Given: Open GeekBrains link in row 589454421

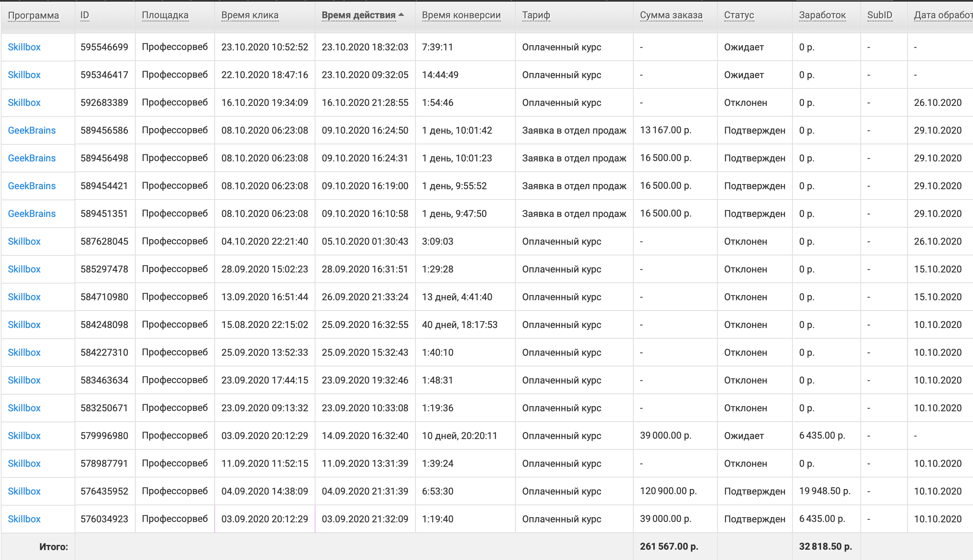Looking at the screenshot, I should click(32, 186).
